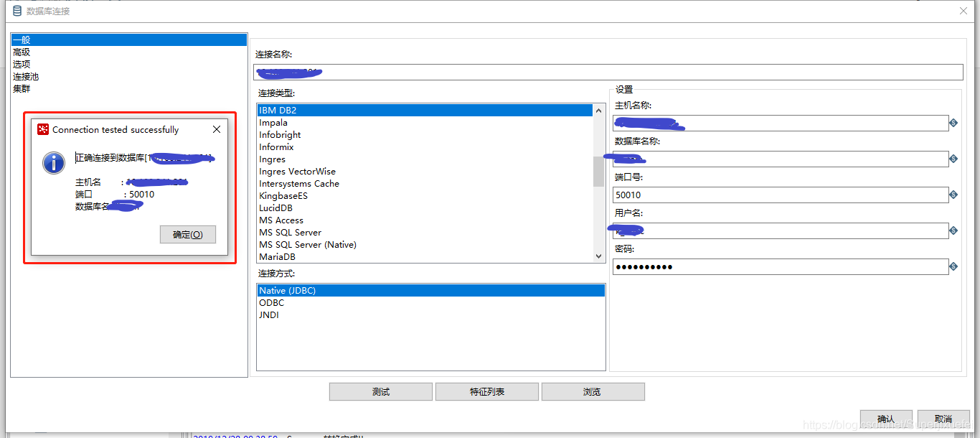Choose Native (JDBC) access method
Viewport: 980px width, 438px height.
[430, 291]
